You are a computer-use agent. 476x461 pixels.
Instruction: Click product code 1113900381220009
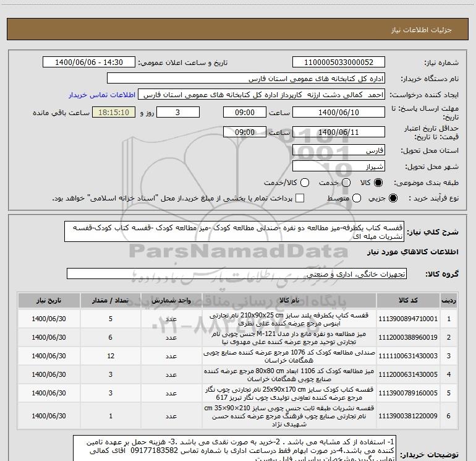pyautogui.click(x=408, y=416)
